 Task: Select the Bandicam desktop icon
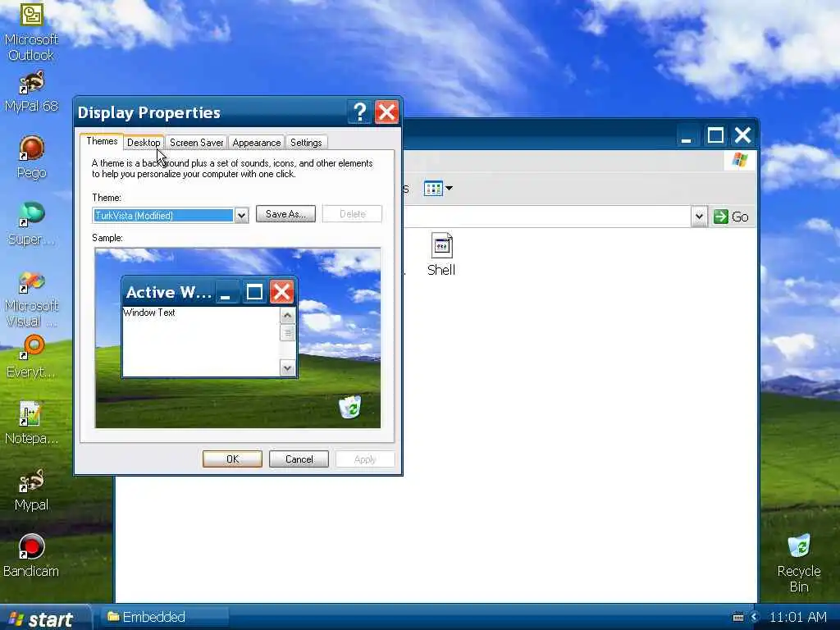(31, 556)
